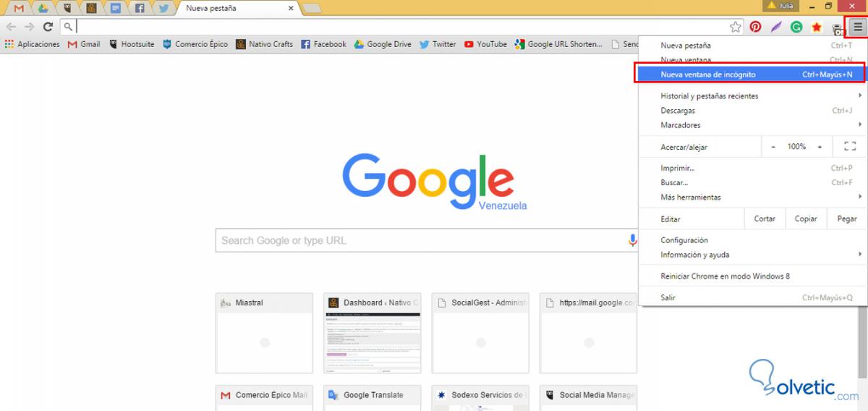The image size is (868, 411).
Task: Select Salir from the menu
Action: [x=752, y=298]
